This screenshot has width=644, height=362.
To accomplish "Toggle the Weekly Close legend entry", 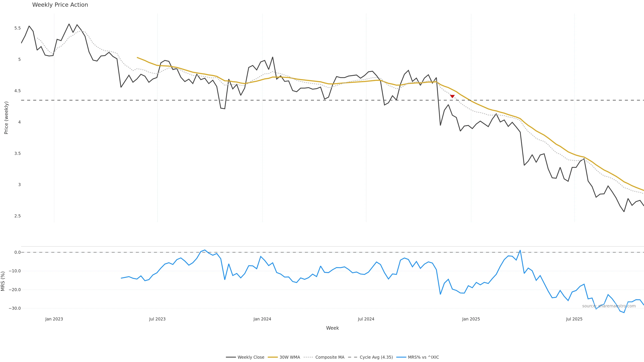I will pos(251,357).
